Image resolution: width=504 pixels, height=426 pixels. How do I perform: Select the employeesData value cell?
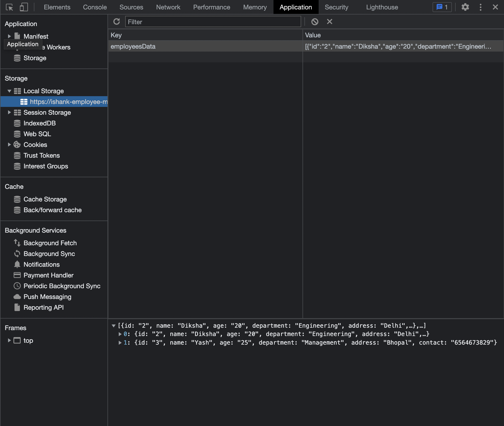403,46
